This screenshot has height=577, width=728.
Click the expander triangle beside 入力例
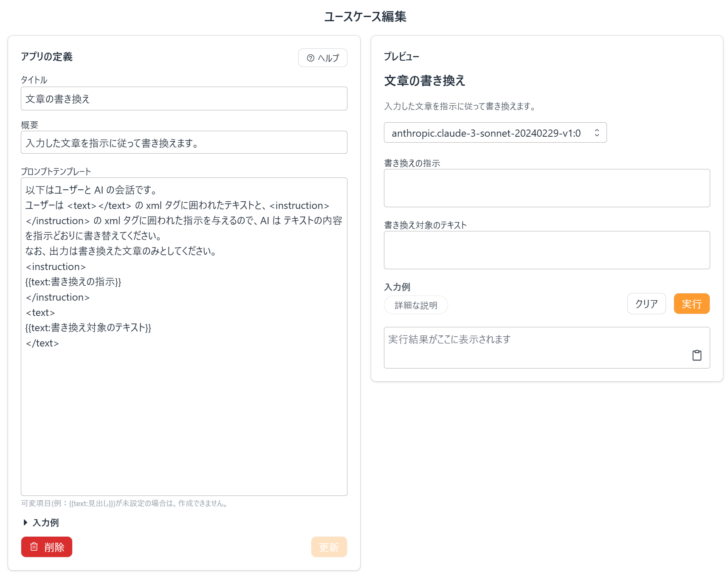25,523
